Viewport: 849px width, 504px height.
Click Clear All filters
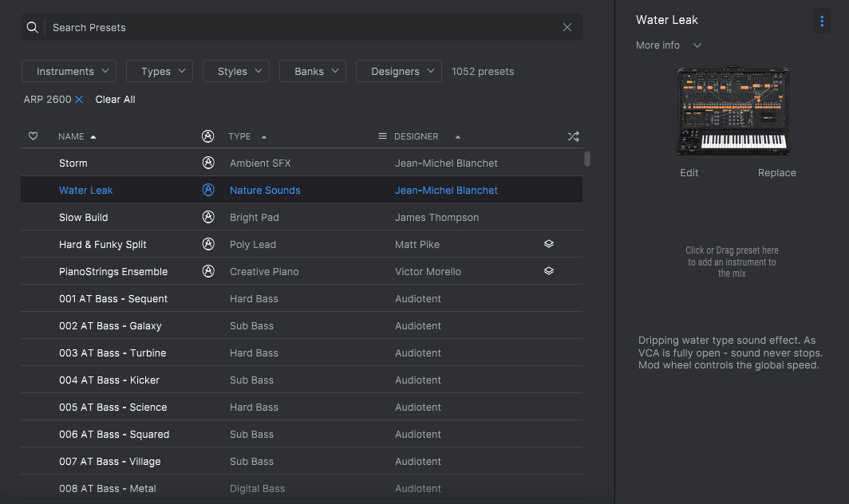(115, 100)
